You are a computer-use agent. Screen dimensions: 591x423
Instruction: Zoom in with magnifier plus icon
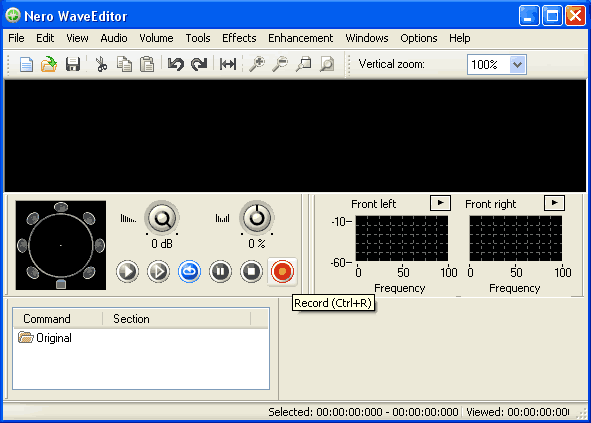(257, 64)
